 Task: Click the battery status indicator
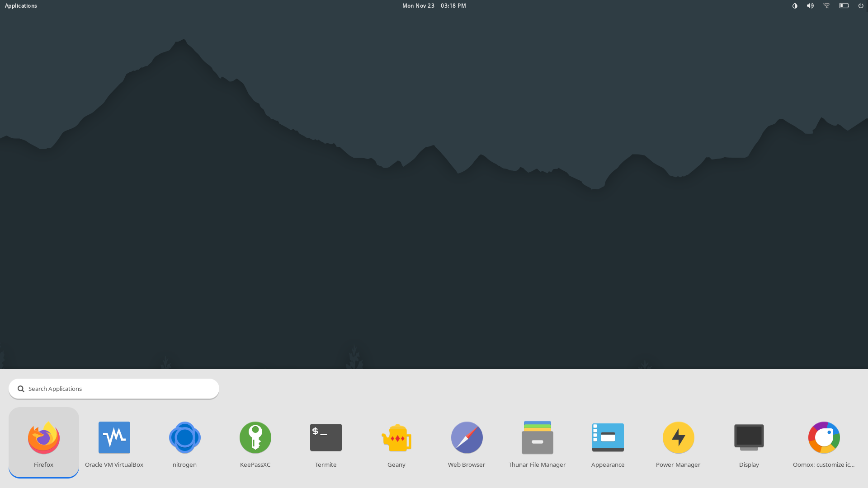pos(844,6)
